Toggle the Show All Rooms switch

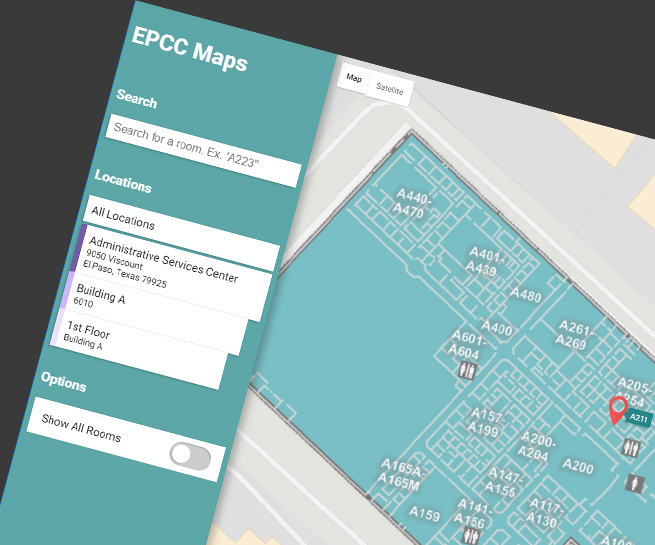click(189, 457)
